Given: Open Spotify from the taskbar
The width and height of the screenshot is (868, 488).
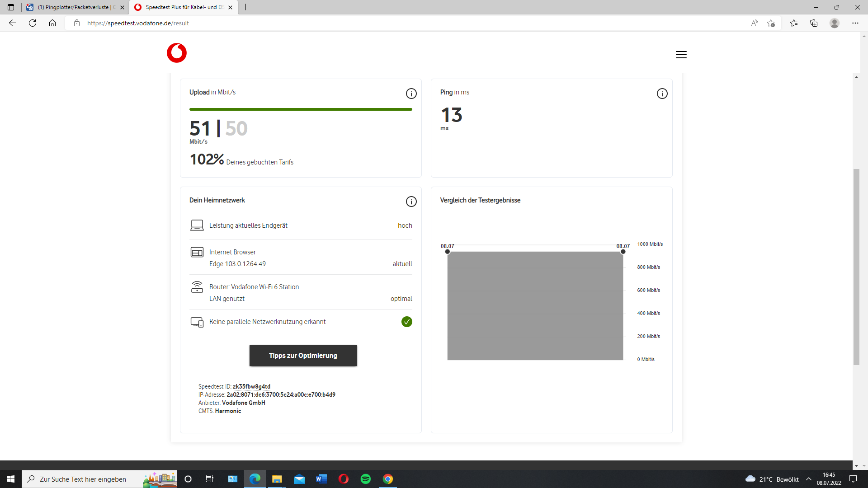Looking at the screenshot, I should [x=365, y=479].
